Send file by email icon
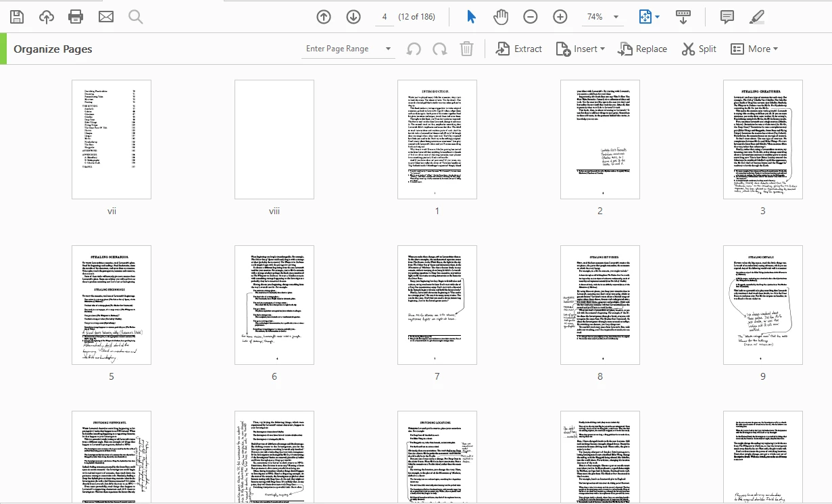Screen dimensions: 832x504 106,17
